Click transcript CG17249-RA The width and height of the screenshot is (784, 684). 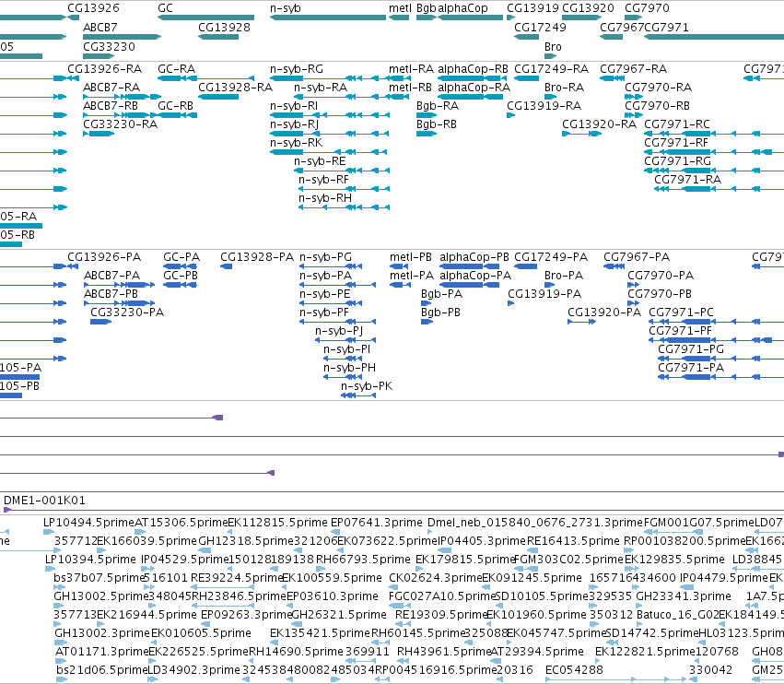tap(552, 68)
